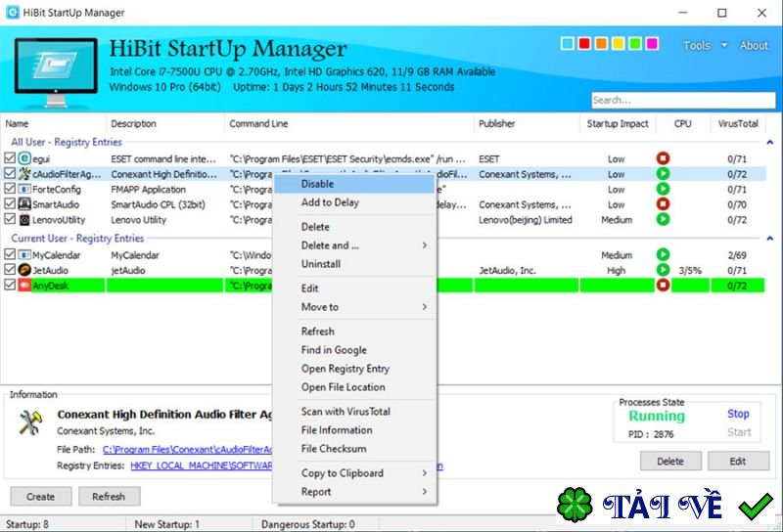
Task: Open the Tools dropdown menu
Action: tap(705, 45)
